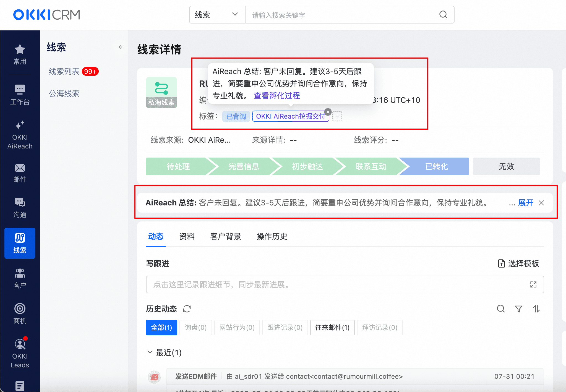Viewport: 566px width, 392px height.
Task: Refresh the 历史动态 history list
Action: (187, 309)
